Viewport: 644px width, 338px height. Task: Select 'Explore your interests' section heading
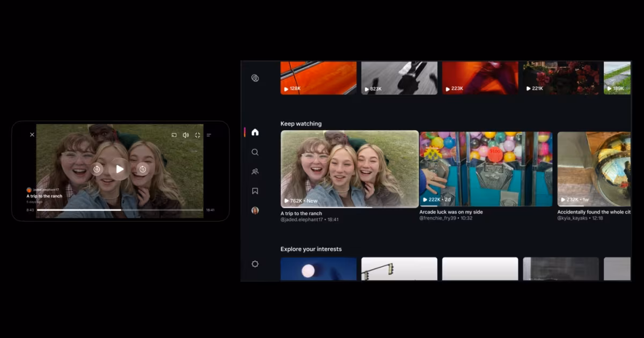coord(311,249)
